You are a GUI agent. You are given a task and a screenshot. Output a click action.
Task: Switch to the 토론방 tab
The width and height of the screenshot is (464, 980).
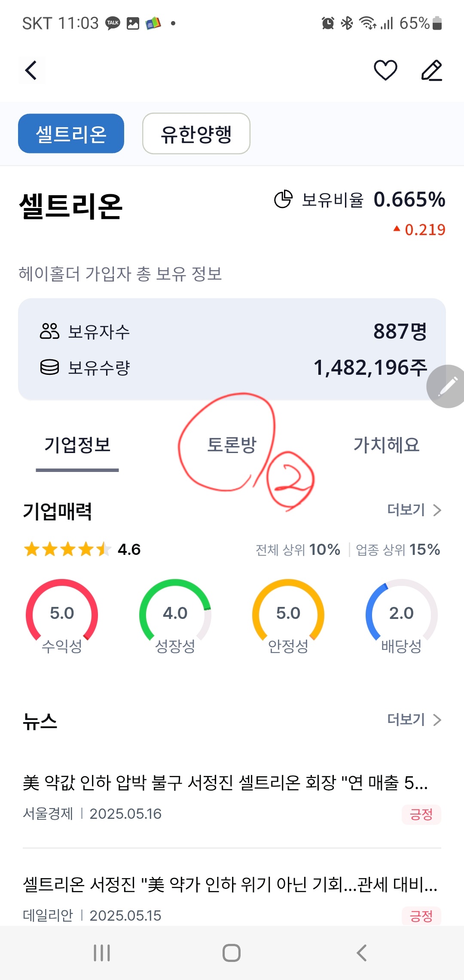232,445
